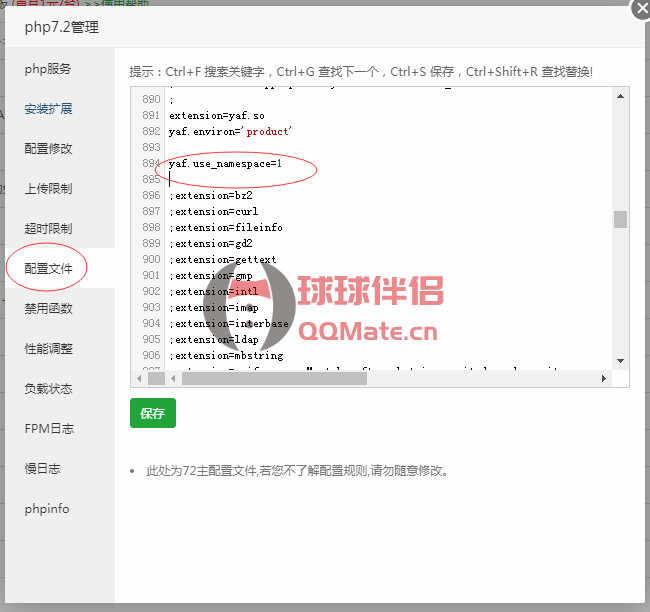The height and width of the screenshot is (612, 650).
Task: Go to 超时限制 settings
Action: [48, 229]
